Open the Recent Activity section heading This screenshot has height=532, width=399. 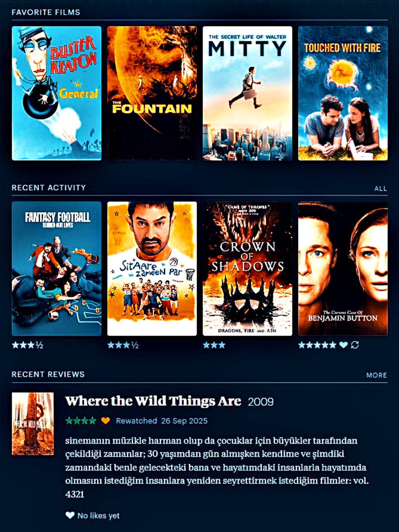(49, 187)
